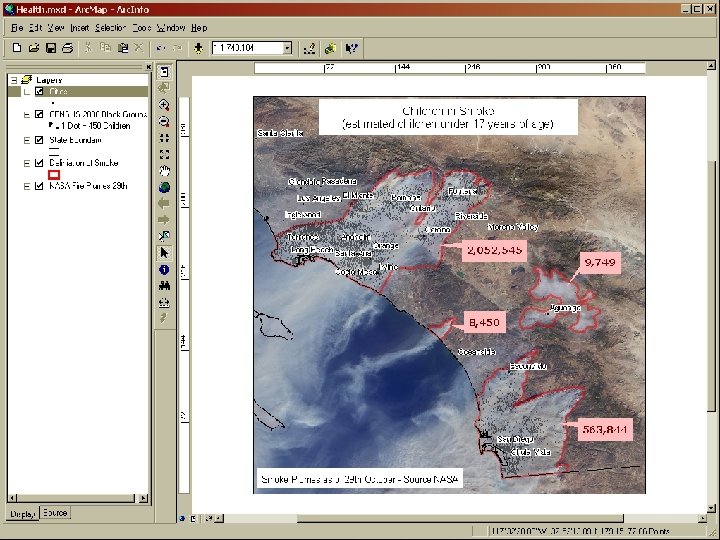
Task: Open the Edit menu
Action: 35,28
